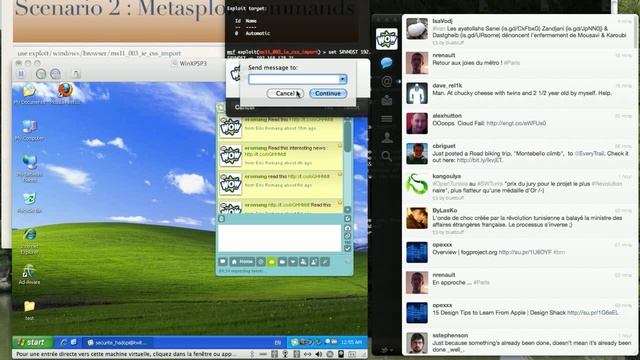Click inside the tweet compose text area

[x=280, y=238]
